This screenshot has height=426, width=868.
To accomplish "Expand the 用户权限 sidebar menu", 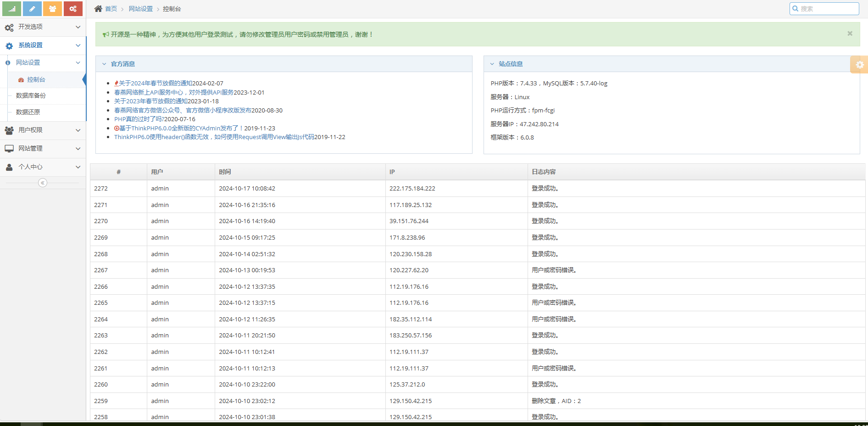I will click(x=43, y=130).
